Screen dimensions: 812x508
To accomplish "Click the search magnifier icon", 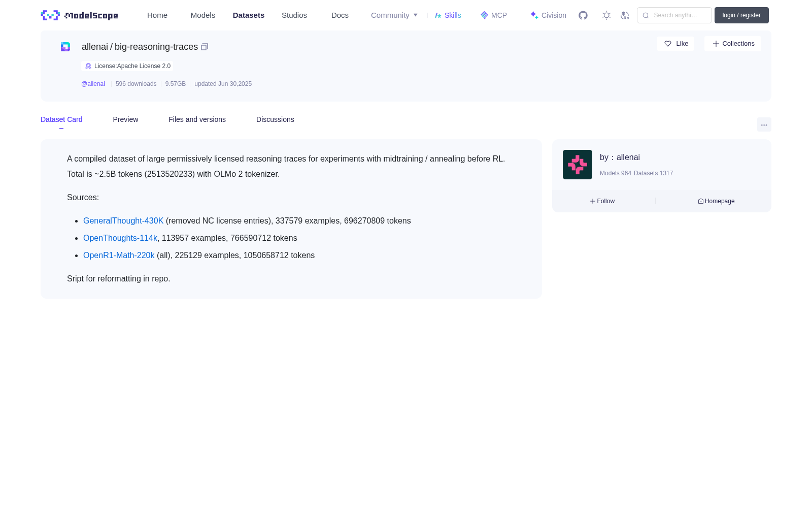I will (x=646, y=15).
